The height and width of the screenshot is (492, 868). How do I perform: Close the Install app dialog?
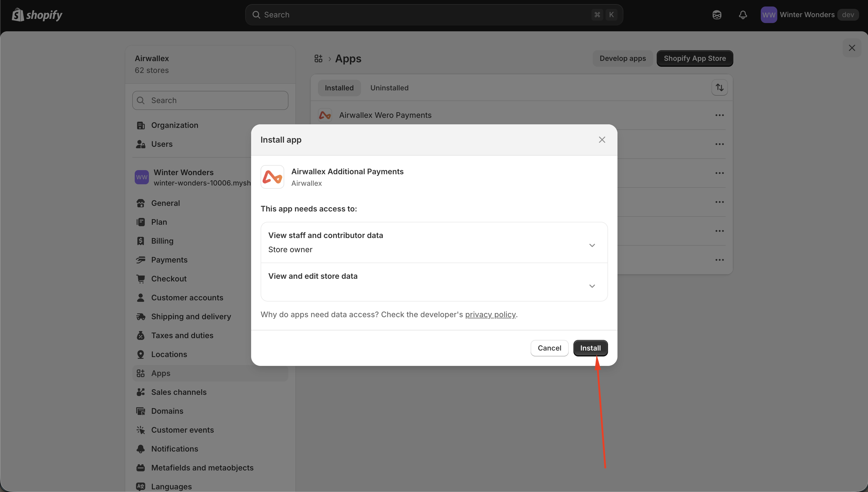602,140
